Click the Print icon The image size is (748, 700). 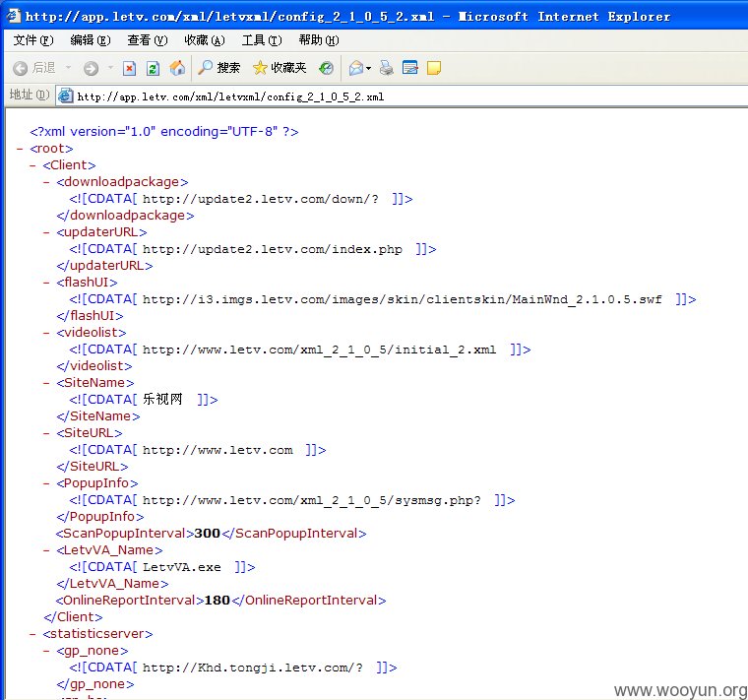pyautogui.click(x=387, y=68)
